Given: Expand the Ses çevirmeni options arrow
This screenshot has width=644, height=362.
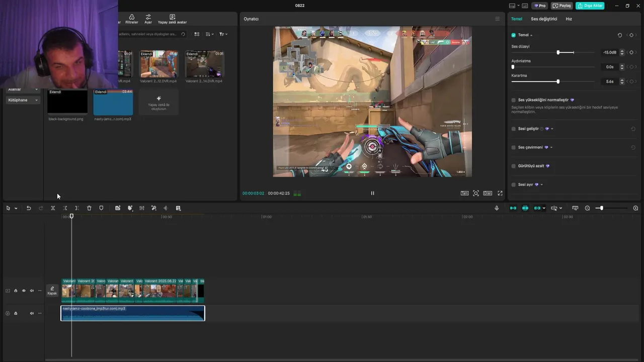Looking at the screenshot, I should [x=551, y=147].
